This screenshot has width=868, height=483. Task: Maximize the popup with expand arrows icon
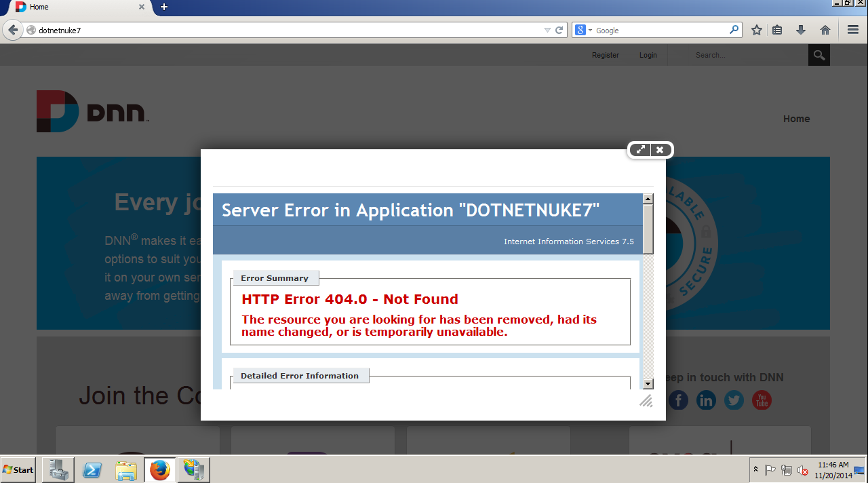point(640,150)
